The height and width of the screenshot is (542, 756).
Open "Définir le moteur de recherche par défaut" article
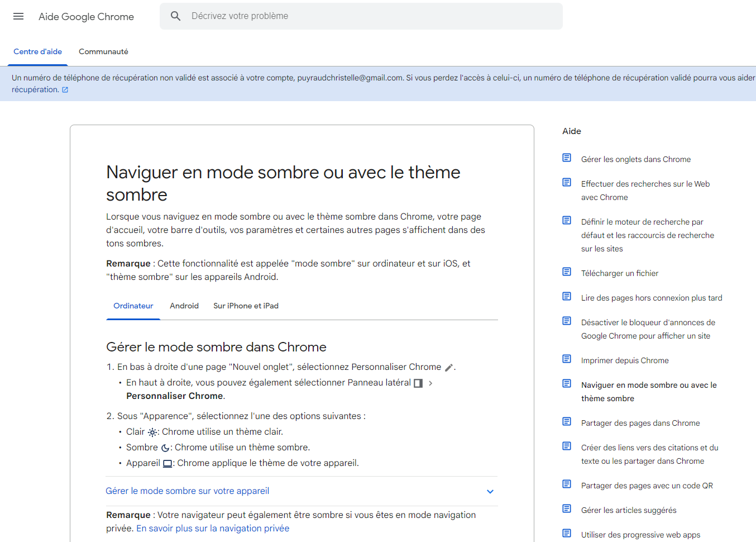pyautogui.click(x=648, y=235)
